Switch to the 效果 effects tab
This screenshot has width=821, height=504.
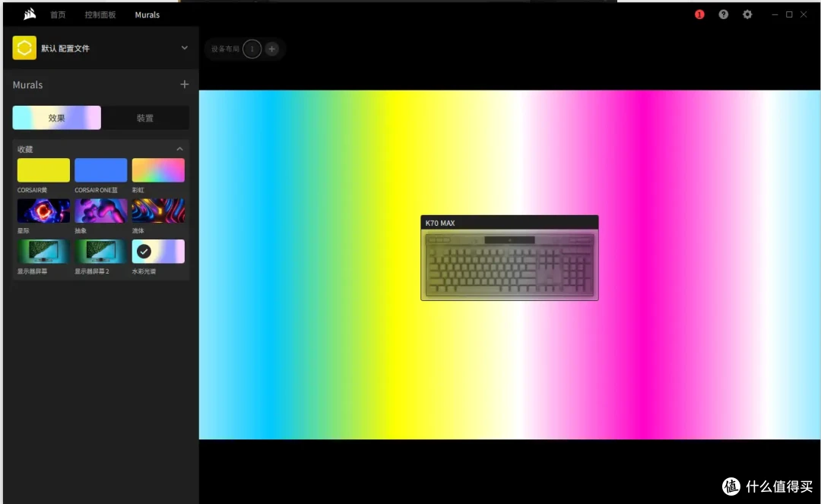(56, 118)
